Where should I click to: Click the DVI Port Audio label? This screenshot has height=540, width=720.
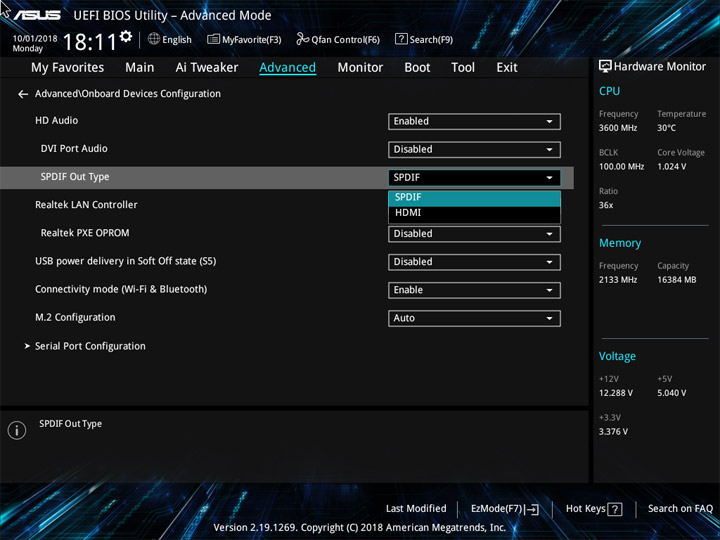coord(74,149)
